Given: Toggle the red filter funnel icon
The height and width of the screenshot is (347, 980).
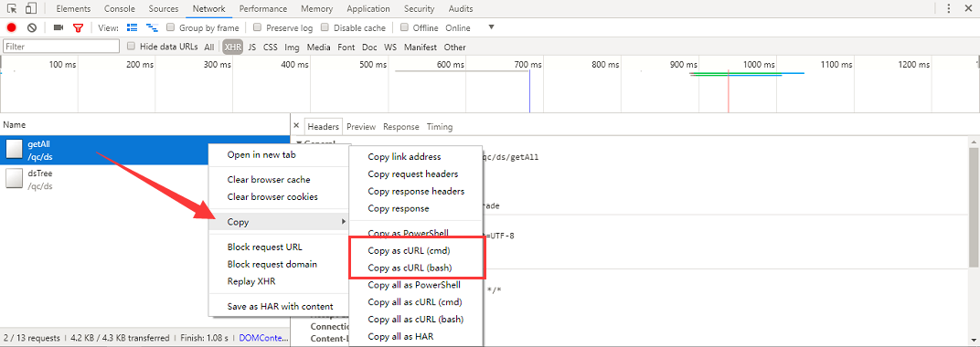Looking at the screenshot, I should (x=78, y=28).
